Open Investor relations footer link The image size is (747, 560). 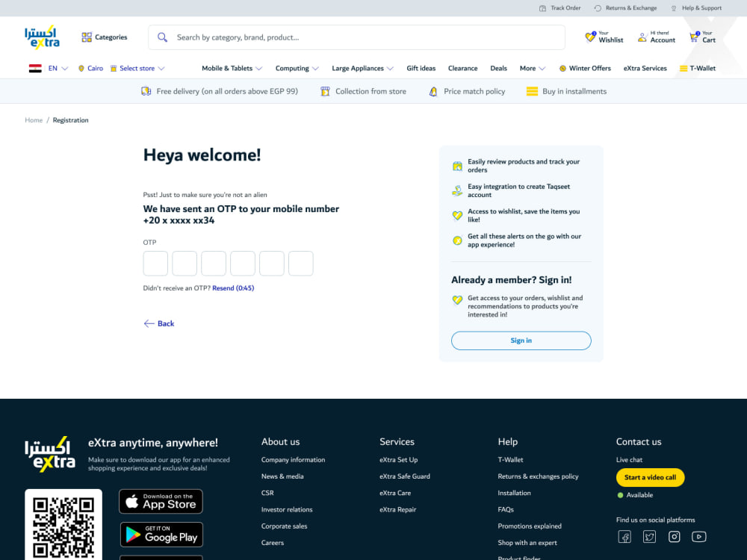(x=287, y=509)
